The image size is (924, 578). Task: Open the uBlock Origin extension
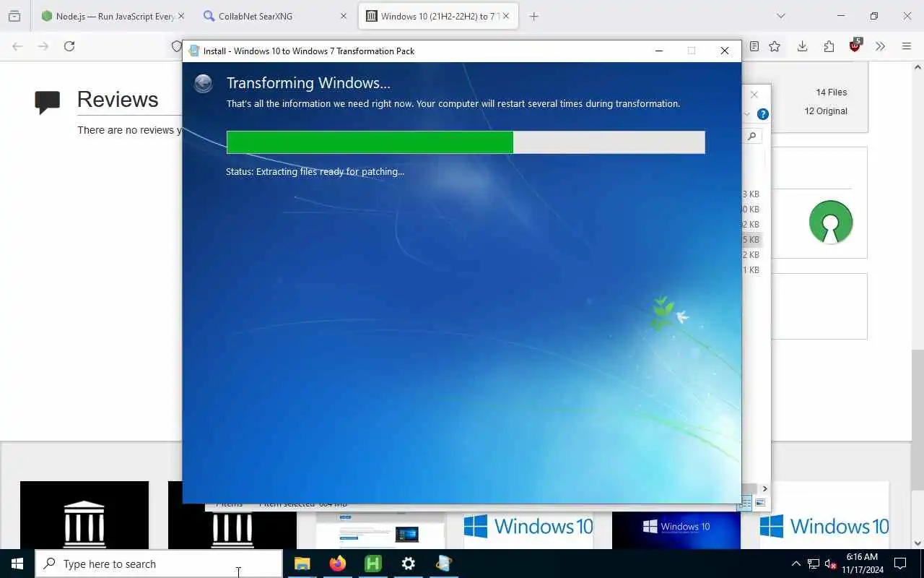click(x=855, y=46)
